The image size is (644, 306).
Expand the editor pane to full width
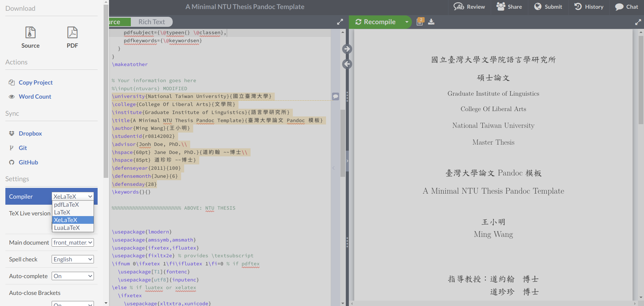340,22
